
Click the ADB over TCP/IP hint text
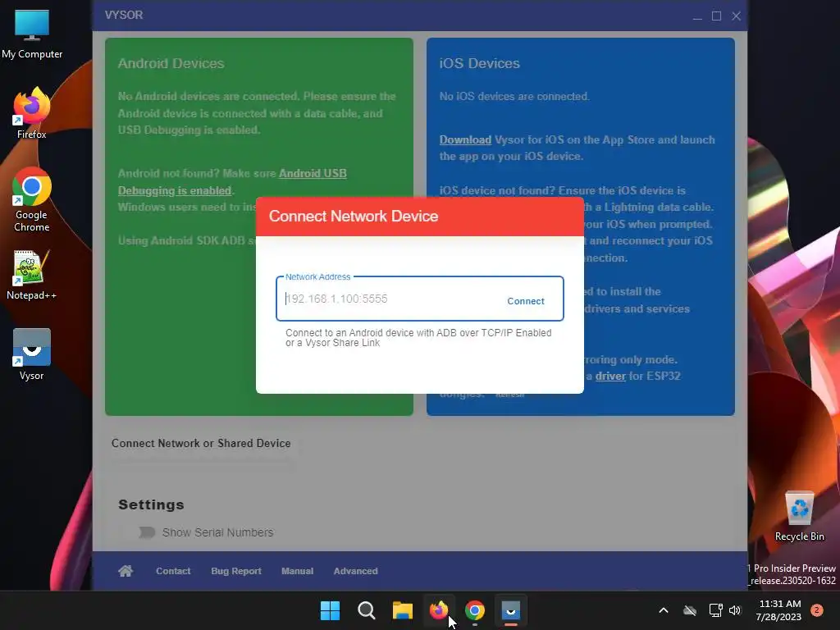tap(418, 337)
